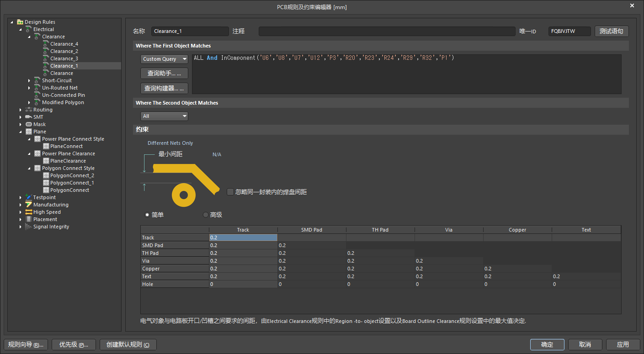This screenshot has width=644, height=354.
Task: Open the Custom Query dropdown
Action: tap(164, 59)
